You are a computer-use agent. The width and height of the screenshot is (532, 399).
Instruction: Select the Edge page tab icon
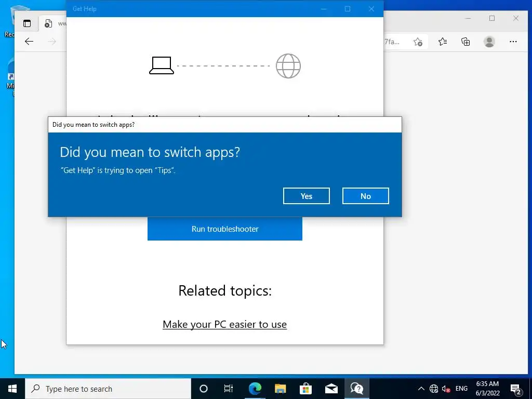tap(48, 23)
